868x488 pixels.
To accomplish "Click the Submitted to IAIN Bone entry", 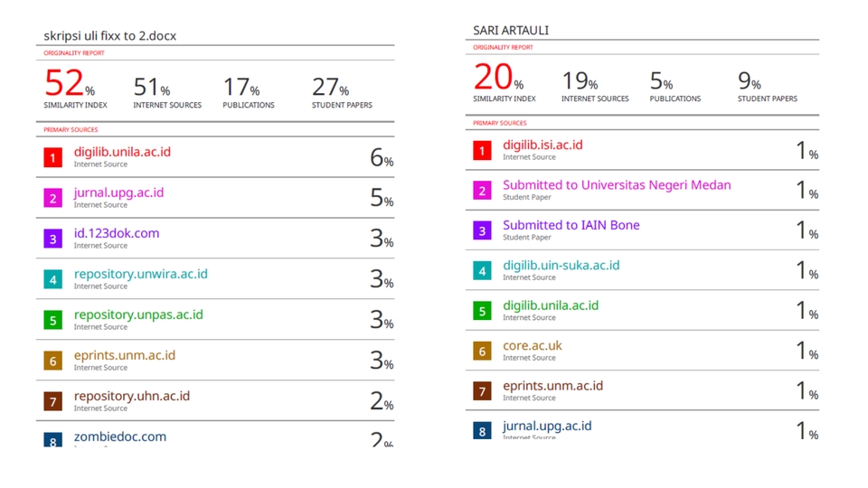I will point(571,225).
